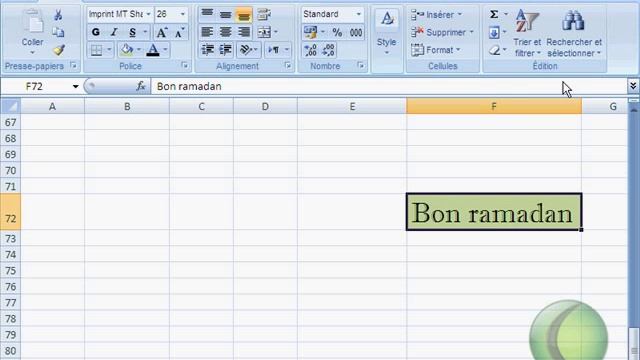Click the wrap text icon
The width and height of the screenshot is (640, 360).
point(264,14)
